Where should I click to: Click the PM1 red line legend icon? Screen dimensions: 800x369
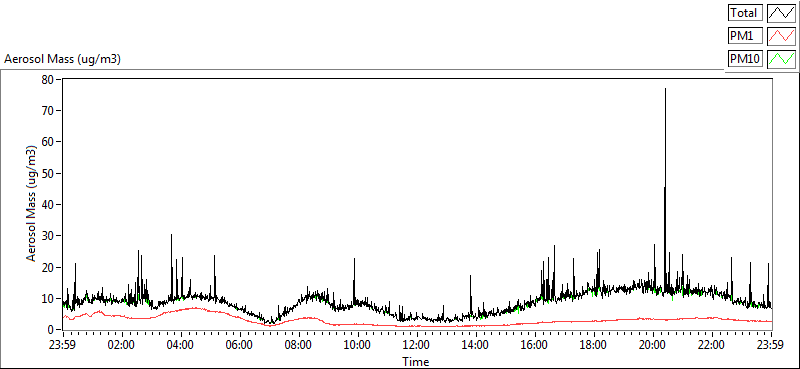[781, 36]
